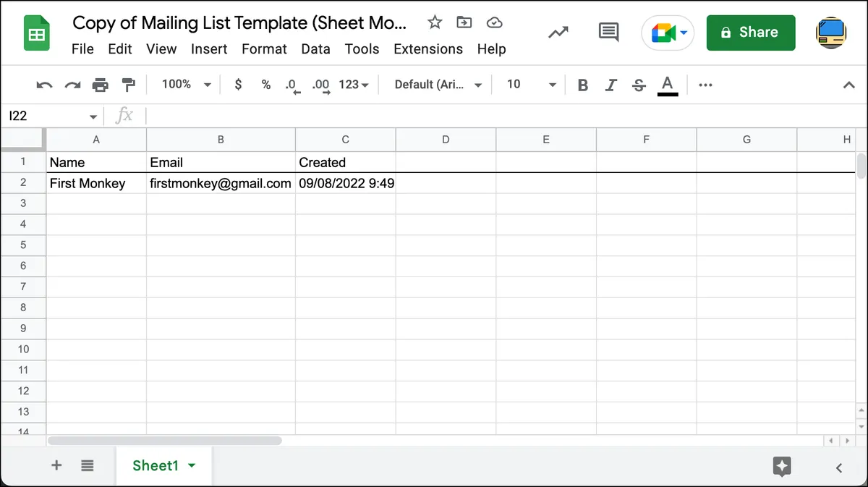Decrease decimal places
The image size is (868, 487).
pyautogui.click(x=292, y=86)
